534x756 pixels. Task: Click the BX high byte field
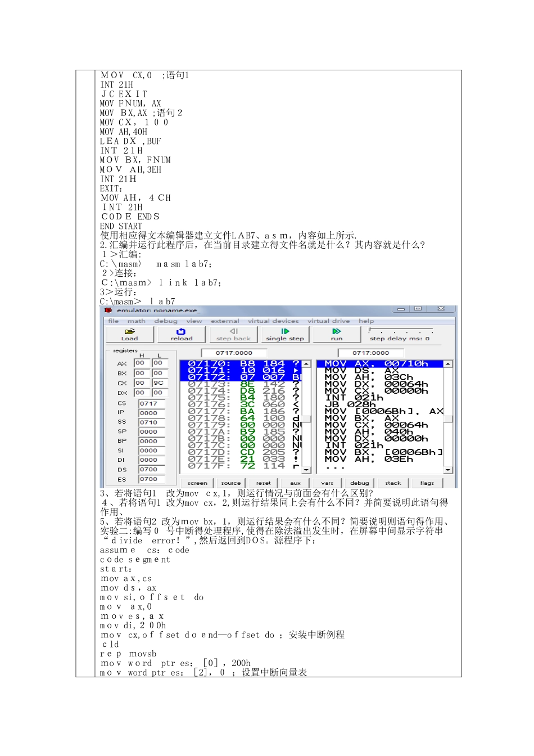coord(141,373)
